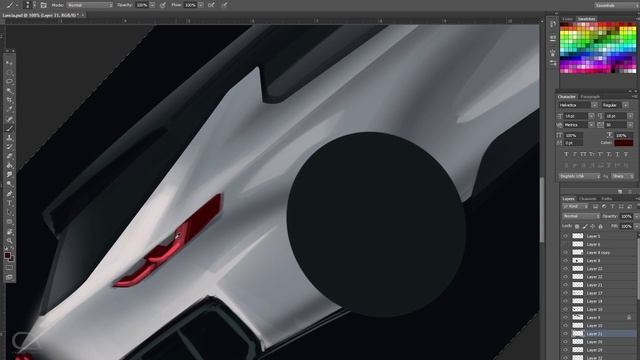The width and height of the screenshot is (640, 360).
Task: Switch to the Swatches tab
Action: (x=586, y=19)
